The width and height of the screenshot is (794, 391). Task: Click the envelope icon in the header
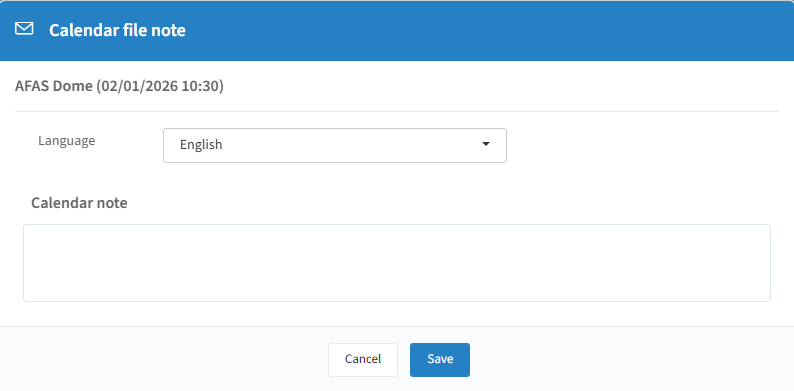[x=24, y=29]
